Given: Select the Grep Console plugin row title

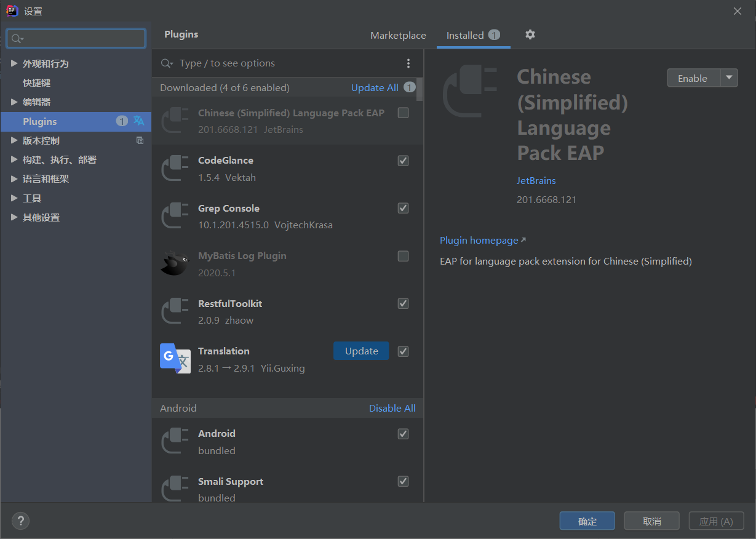Looking at the screenshot, I should click(x=229, y=208).
